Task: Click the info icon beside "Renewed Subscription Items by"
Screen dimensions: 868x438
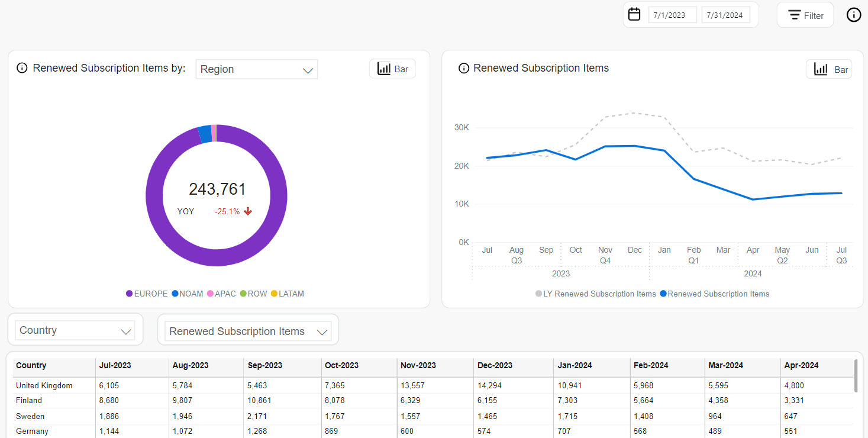Action: (22, 68)
